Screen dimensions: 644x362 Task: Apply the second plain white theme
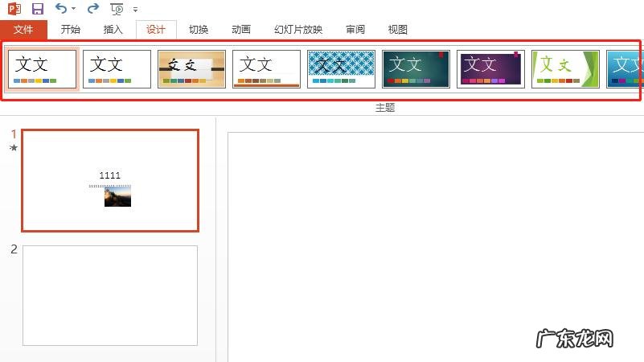pyautogui.click(x=117, y=69)
